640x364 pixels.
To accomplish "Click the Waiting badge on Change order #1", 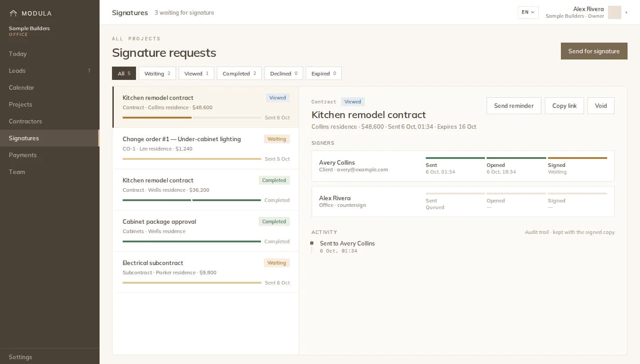I will (276, 139).
